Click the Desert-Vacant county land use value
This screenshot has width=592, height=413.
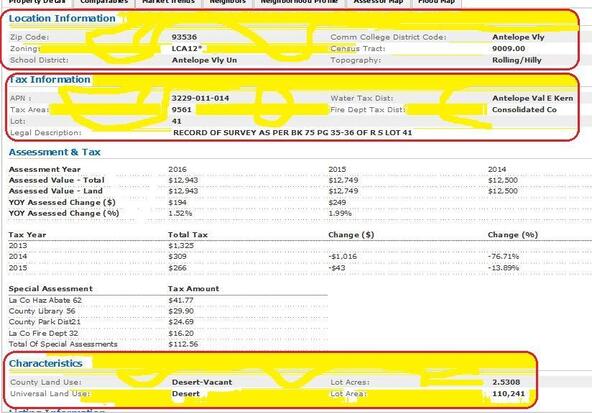pos(202,382)
